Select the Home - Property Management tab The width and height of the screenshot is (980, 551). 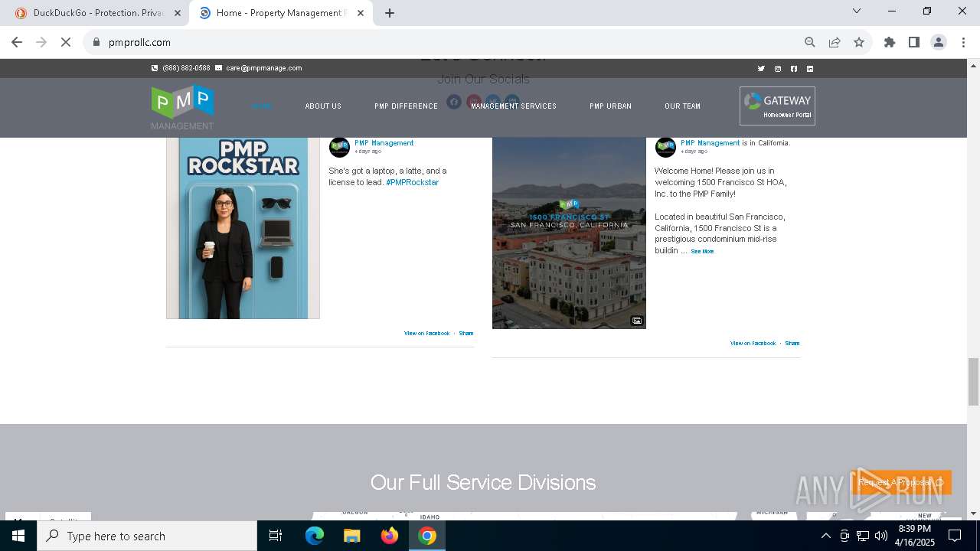(279, 13)
